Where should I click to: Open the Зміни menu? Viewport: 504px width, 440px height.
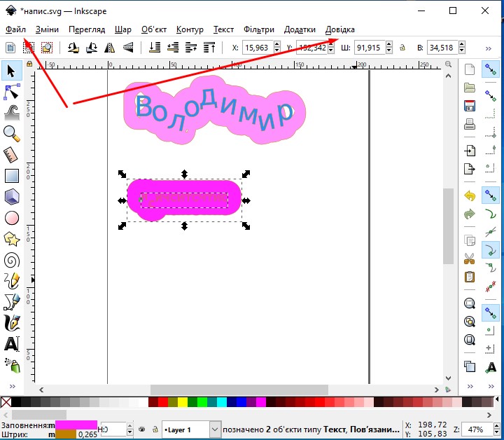[47, 29]
